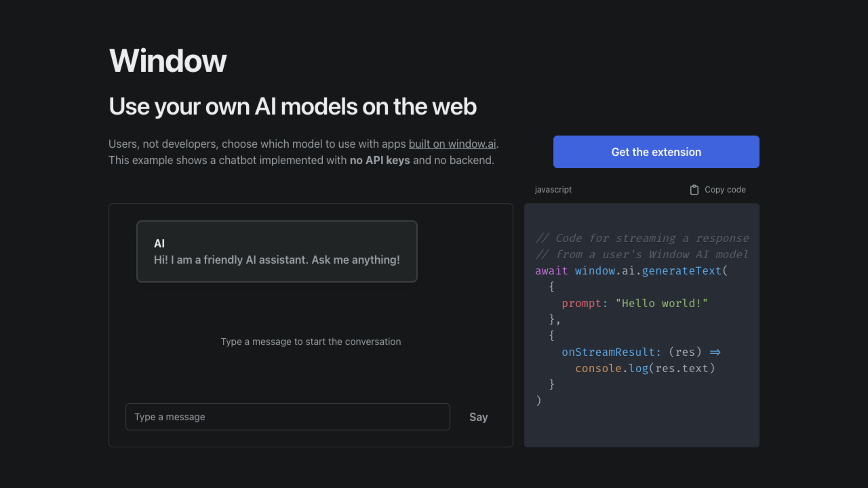Screen dimensions: 868x488
Task: Select console.log streaming result line
Action: click(x=646, y=368)
